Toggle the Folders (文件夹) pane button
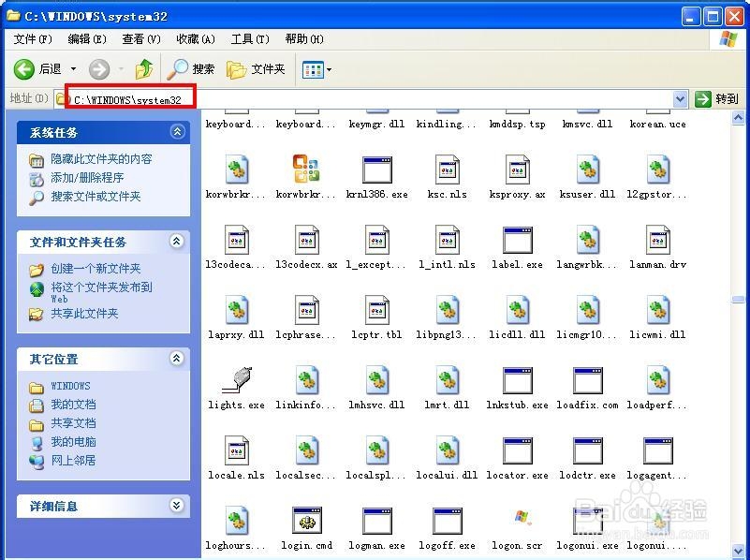Screen dimensions: 750x560 pos(256,69)
